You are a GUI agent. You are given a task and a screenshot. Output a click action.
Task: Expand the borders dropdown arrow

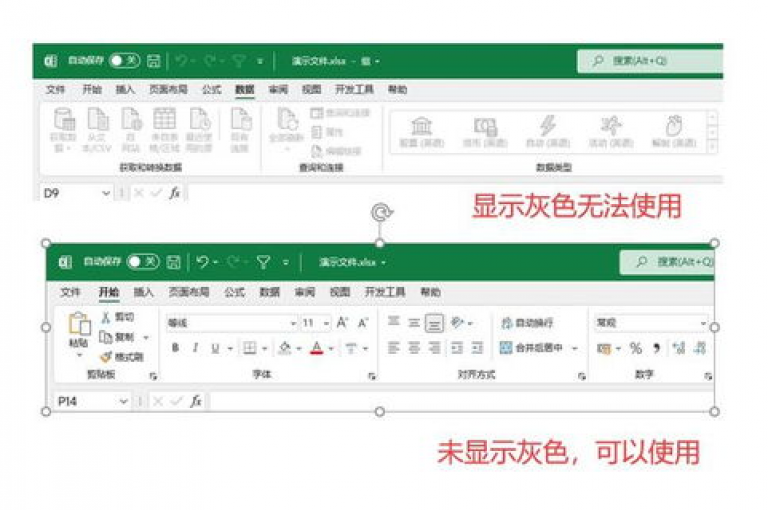(264, 349)
